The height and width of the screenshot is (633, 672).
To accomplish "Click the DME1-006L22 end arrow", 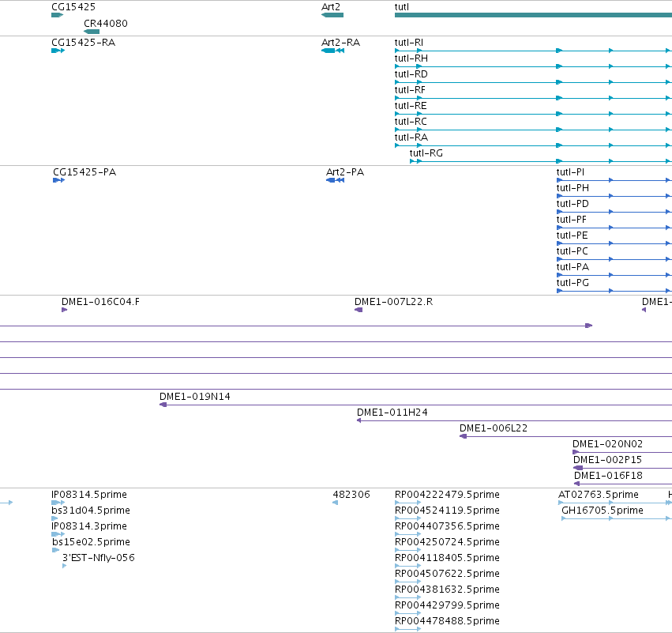I will pos(463,436).
